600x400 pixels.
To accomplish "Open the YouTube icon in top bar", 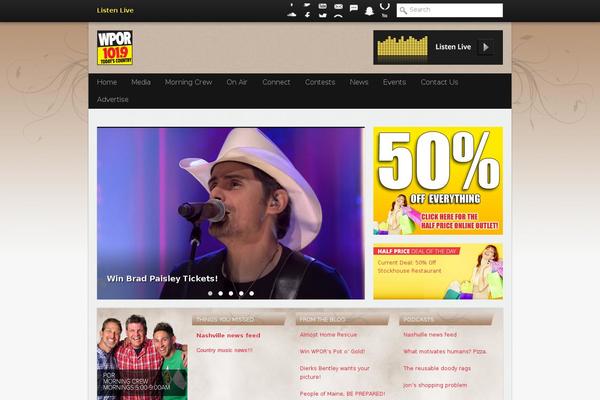I will (x=323, y=6).
